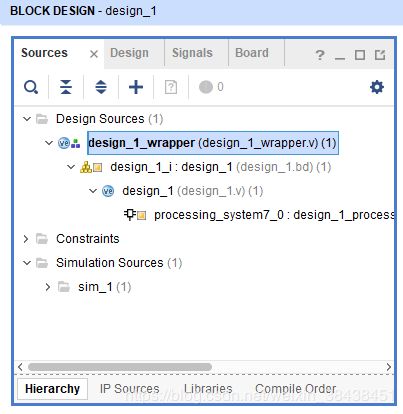403x414 pixels.
Task: Click the Expand All icon
Action: (x=101, y=87)
